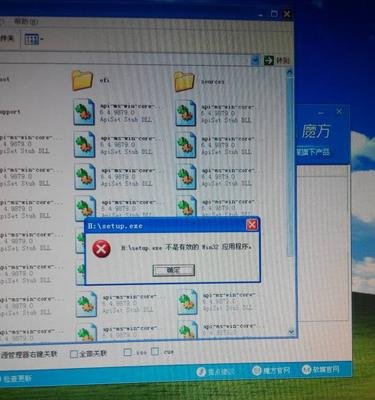375x400 pixels.
Task: Click the 确定 button in the error dialog
Action: click(174, 270)
